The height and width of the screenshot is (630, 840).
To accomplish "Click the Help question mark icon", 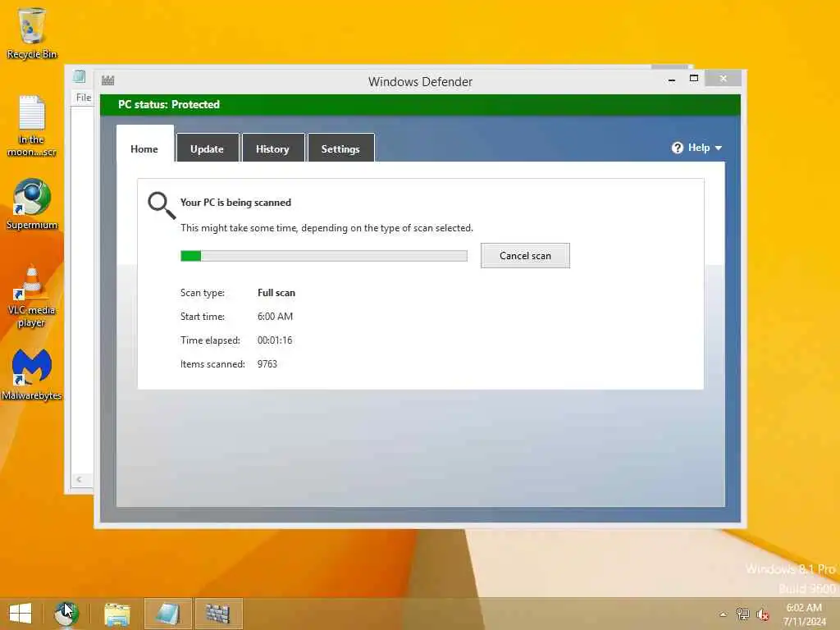I will 677,148.
